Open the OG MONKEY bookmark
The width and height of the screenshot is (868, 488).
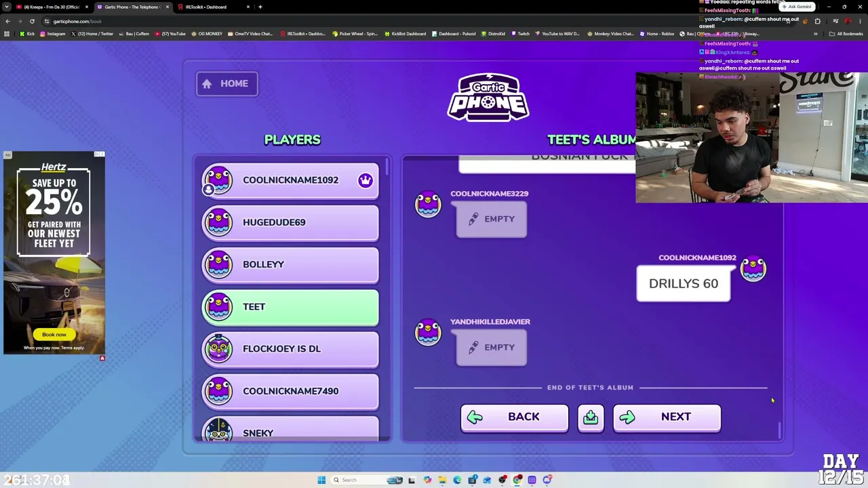(x=207, y=34)
